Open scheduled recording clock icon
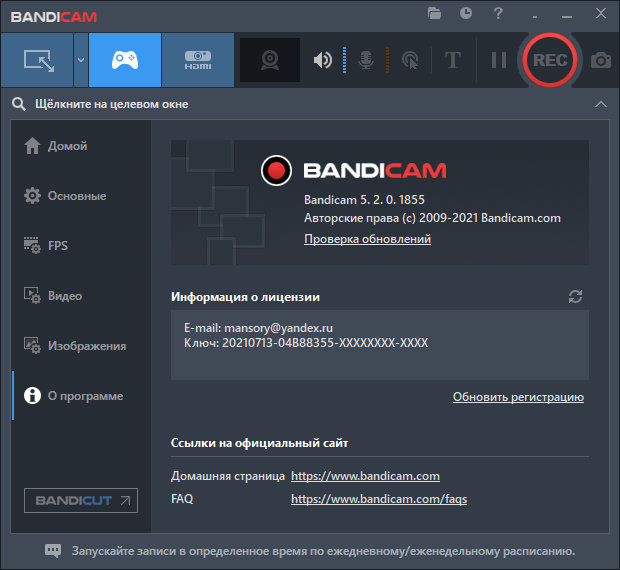The width and height of the screenshot is (620, 570). tap(466, 13)
